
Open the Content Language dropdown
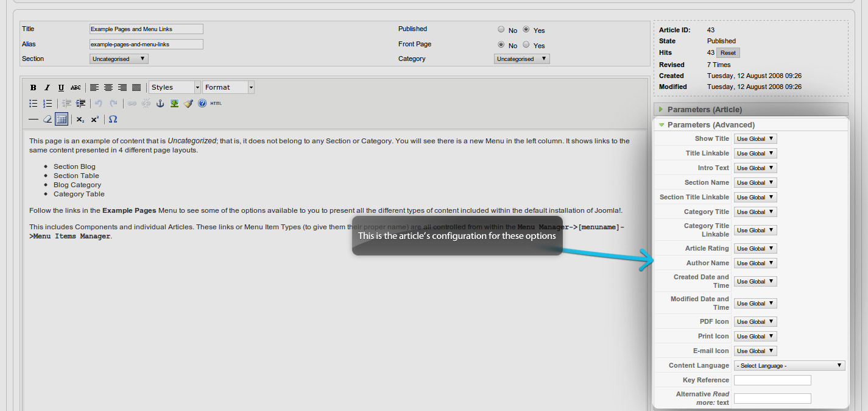tap(789, 366)
